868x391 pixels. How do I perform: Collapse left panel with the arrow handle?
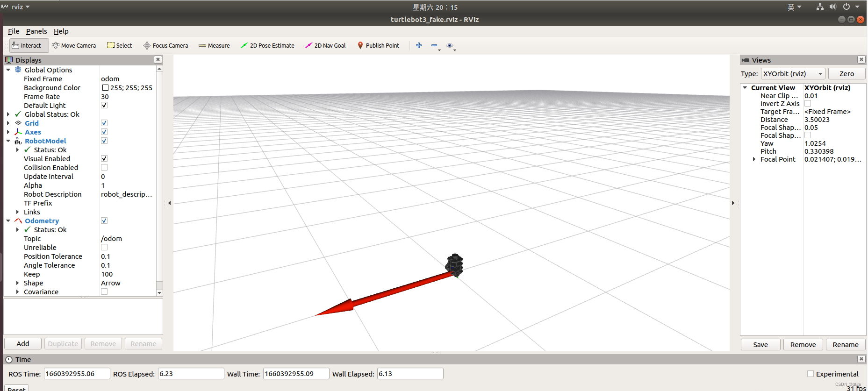click(169, 203)
